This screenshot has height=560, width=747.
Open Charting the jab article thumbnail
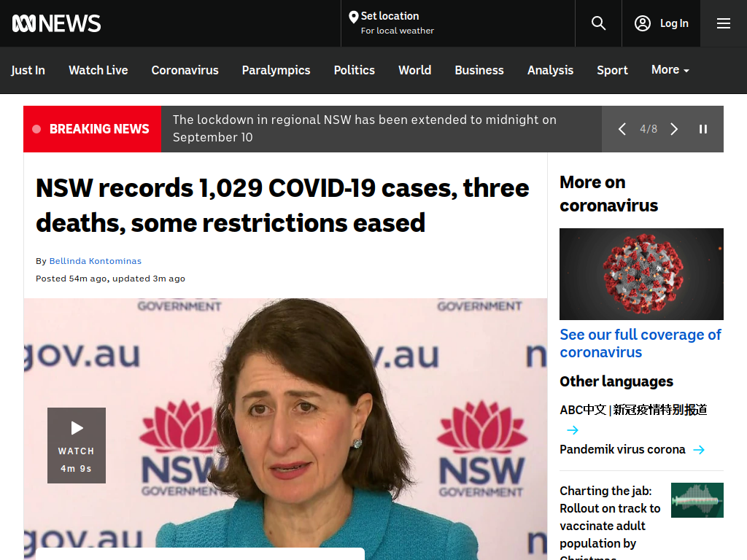pos(697,500)
